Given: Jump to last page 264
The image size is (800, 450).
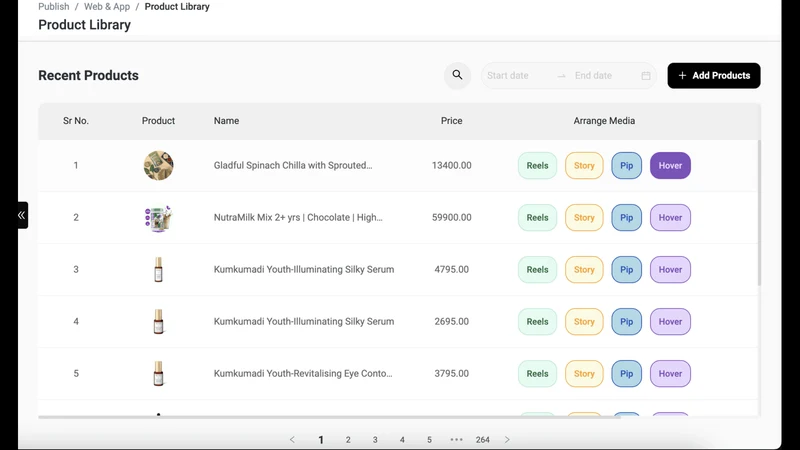Looking at the screenshot, I should (483, 439).
